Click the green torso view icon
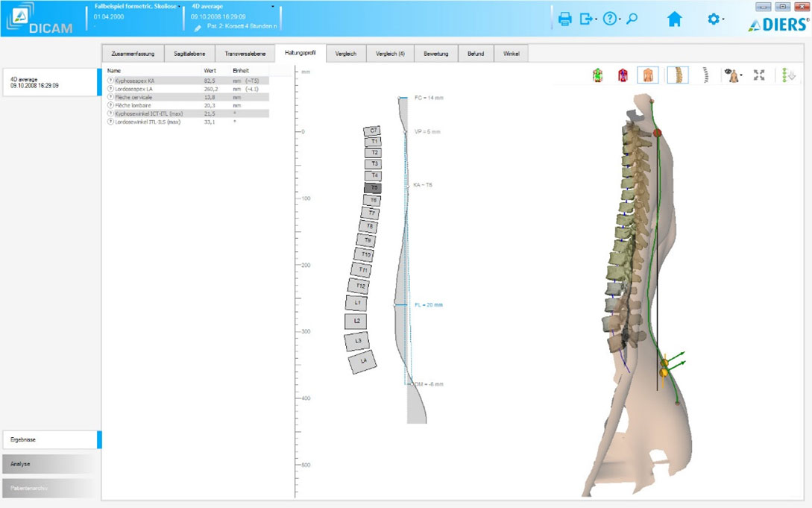812x508 pixels. (x=597, y=75)
